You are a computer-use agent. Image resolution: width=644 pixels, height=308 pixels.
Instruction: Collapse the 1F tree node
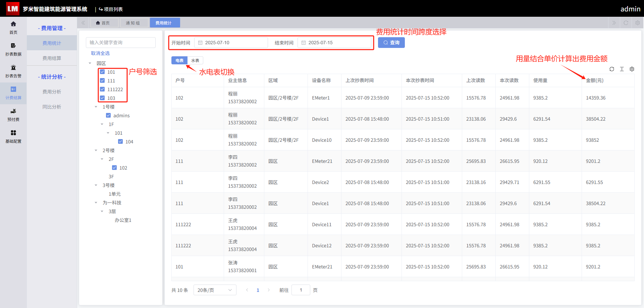click(102, 124)
